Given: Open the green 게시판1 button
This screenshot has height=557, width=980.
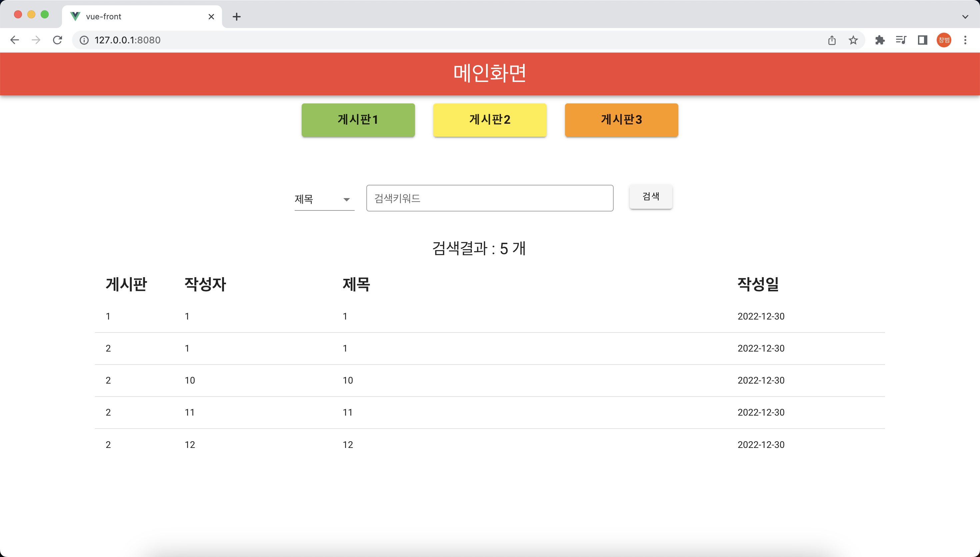Looking at the screenshot, I should [x=358, y=120].
